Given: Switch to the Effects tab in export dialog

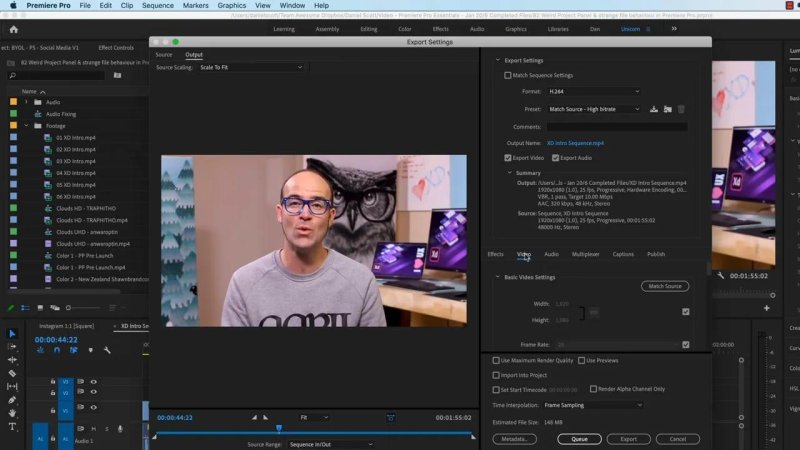Looking at the screenshot, I should (495, 254).
